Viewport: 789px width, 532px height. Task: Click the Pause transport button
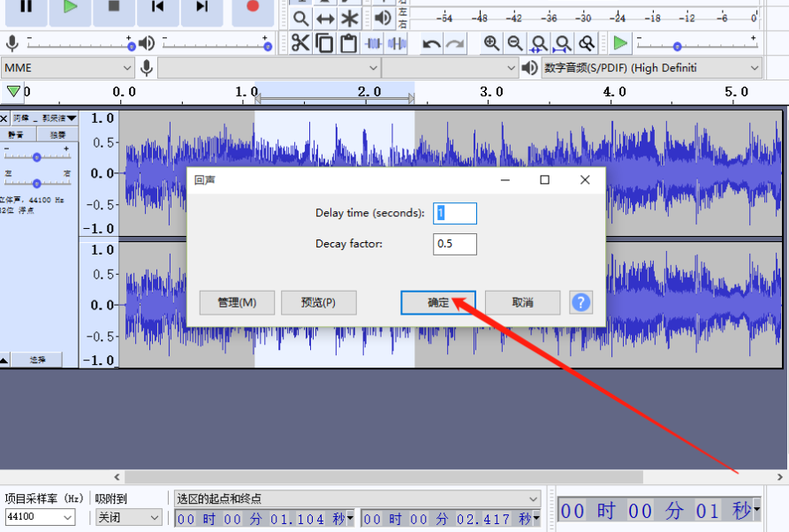click(27, 7)
